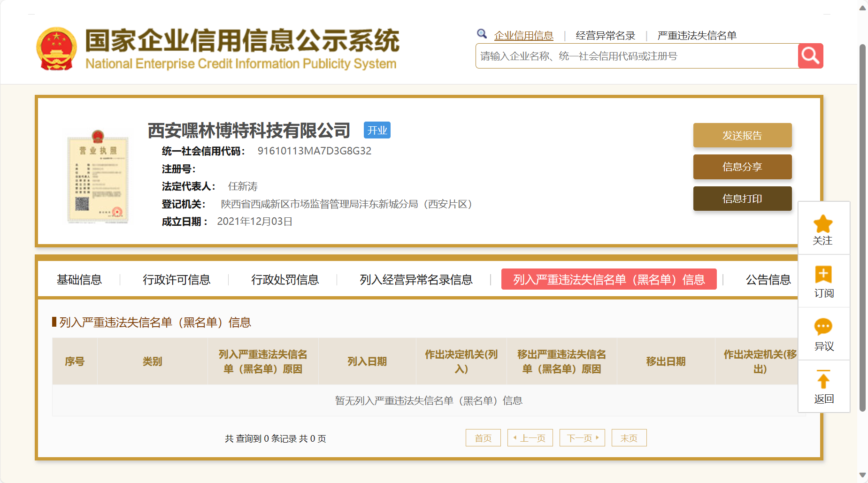This screenshot has width=868, height=483.
Task: Click the national emblem logo
Action: 56,49
